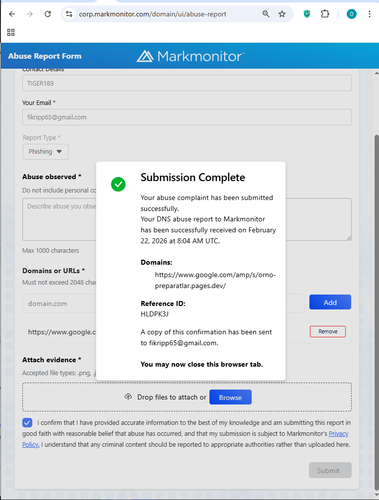The height and width of the screenshot is (500, 379).
Task: Click the Your Email input field
Action: [187, 117]
